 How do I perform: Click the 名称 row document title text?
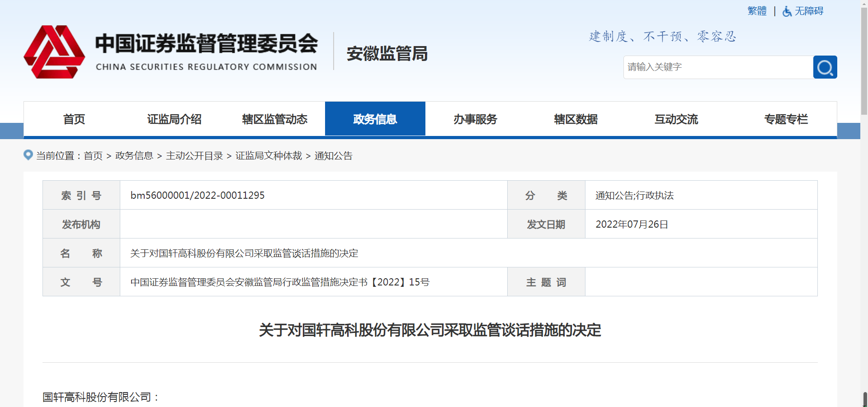[244, 253]
